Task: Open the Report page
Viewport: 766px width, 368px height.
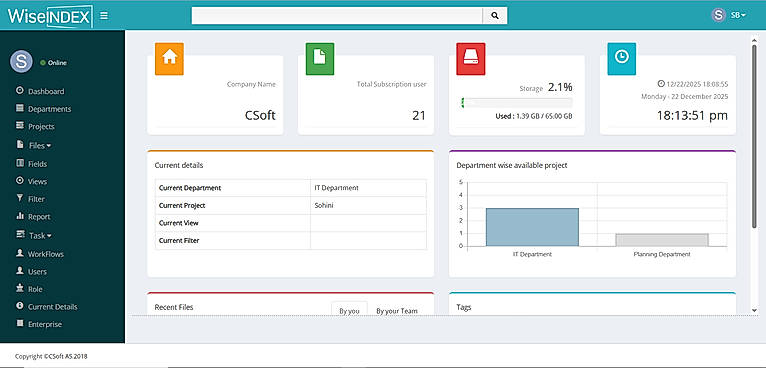Action: tap(39, 216)
